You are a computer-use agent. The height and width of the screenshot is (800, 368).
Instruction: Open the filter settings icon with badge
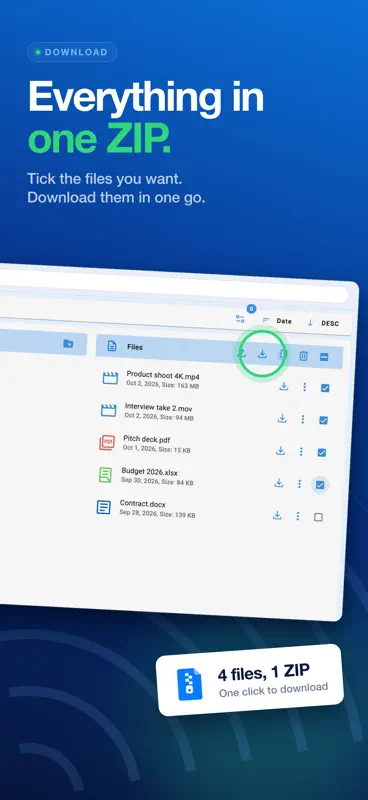pyautogui.click(x=240, y=319)
